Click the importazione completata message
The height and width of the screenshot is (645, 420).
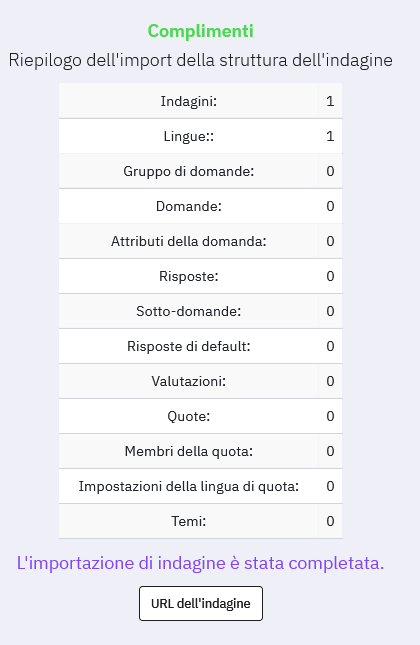(x=201, y=563)
